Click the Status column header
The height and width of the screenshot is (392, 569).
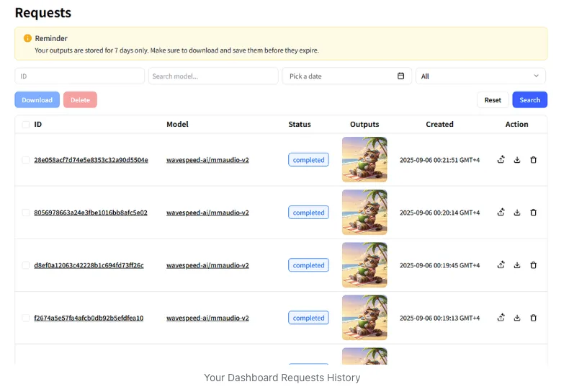tap(300, 124)
